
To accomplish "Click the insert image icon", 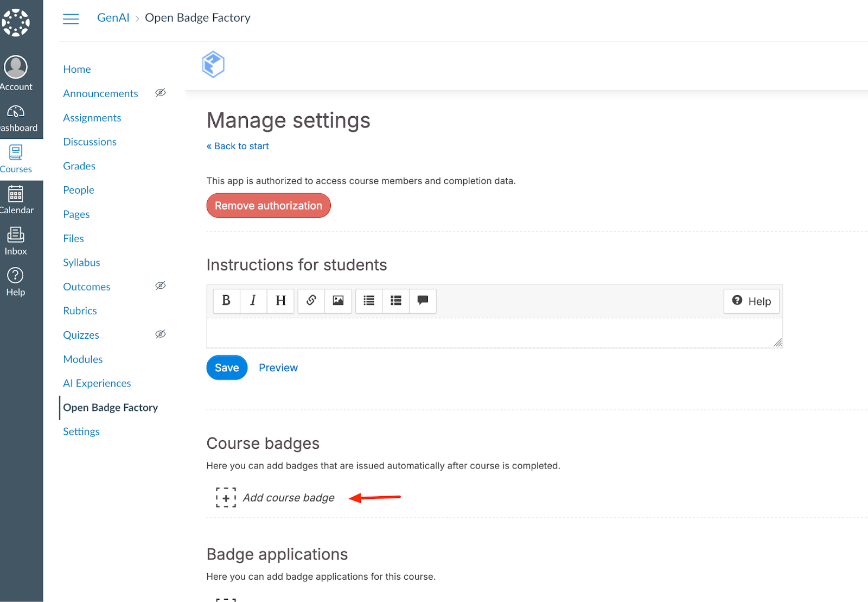I will pos(338,301).
